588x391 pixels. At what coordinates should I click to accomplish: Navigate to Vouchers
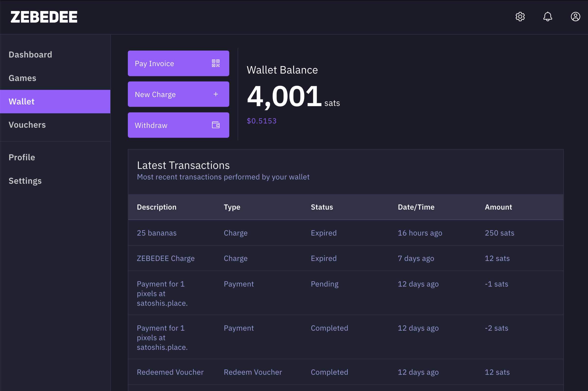[27, 125]
